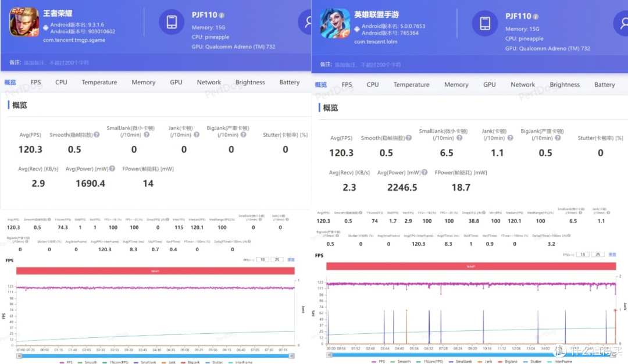628x364 pixels.
Task: Click Avg(Power) value 1690.4
Action: pos(91,183)
